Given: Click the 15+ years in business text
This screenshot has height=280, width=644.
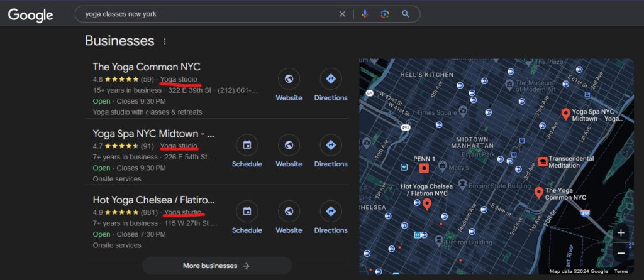Looking at the screenshot, I should coord(127,90).
